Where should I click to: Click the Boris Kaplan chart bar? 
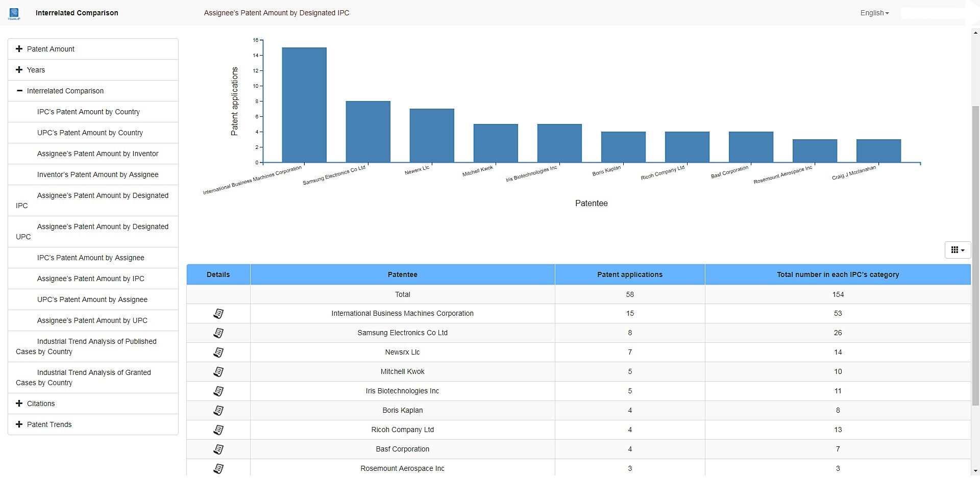[623, 147]
